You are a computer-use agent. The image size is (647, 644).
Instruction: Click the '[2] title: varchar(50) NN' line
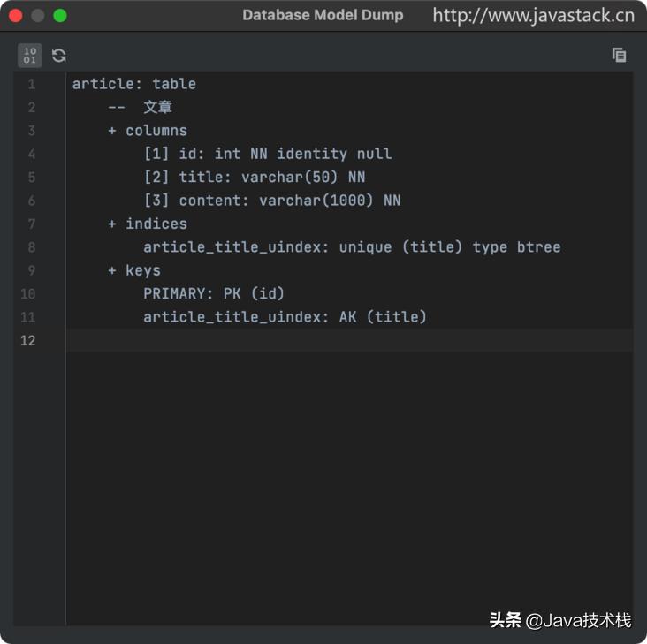pyautogui.click(x=255, y=178)
